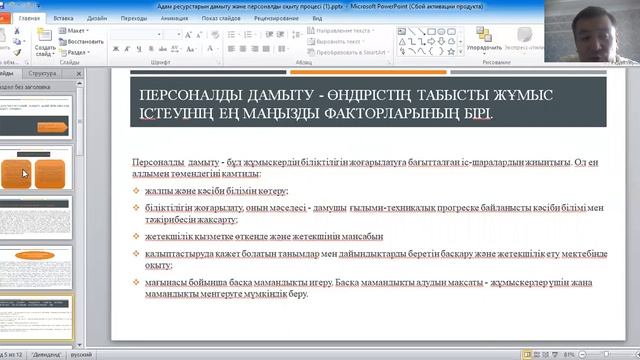The height and width of the screenshot is (360, 640).
Task: Toggle Center text alignment
Action: coord(243,49)
